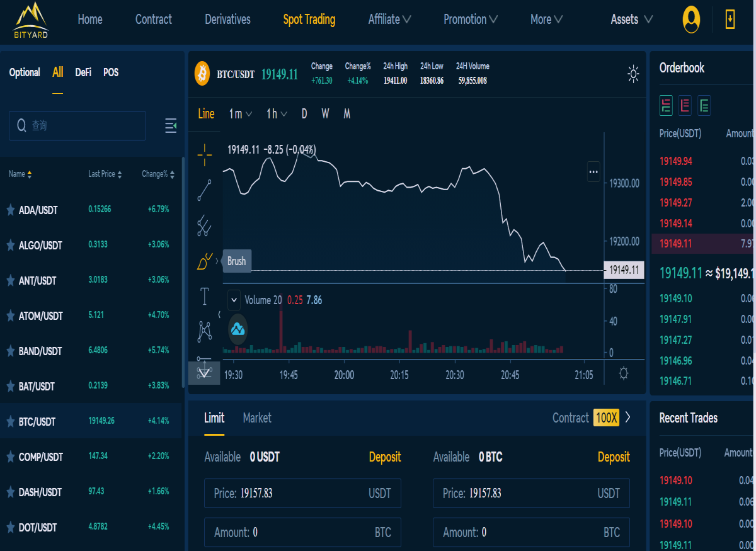The image size is (756, 551).
Task: Click the Bityard logo
Action: tap(30, 20)
